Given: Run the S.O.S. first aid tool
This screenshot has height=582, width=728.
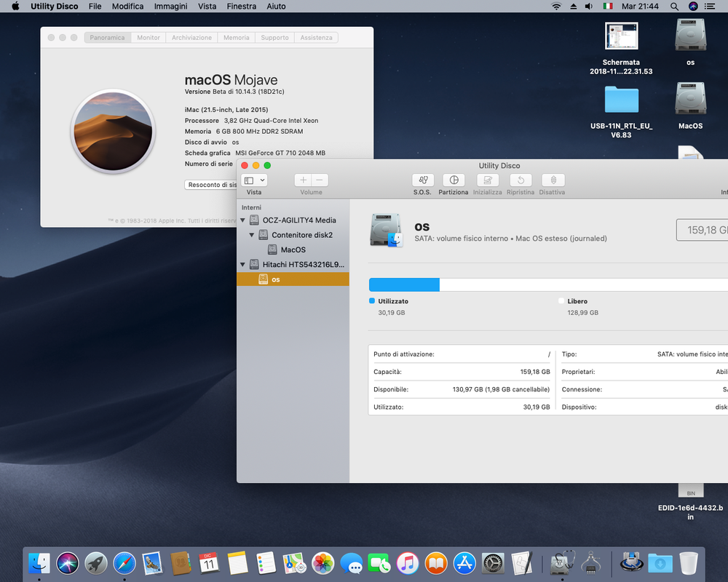Looking at the screenshot, I should 422,180.
